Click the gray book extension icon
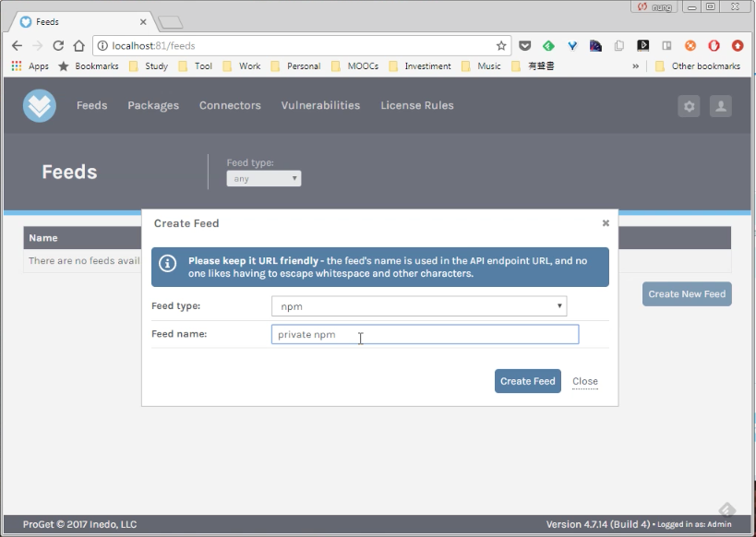 click(x=666, y=46)
